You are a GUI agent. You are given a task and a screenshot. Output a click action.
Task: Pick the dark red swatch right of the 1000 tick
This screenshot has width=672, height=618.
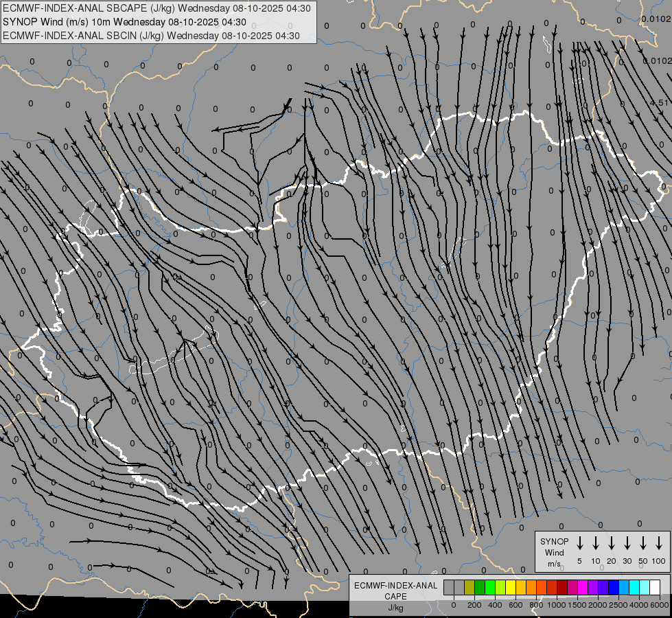(x=563, y=587)
